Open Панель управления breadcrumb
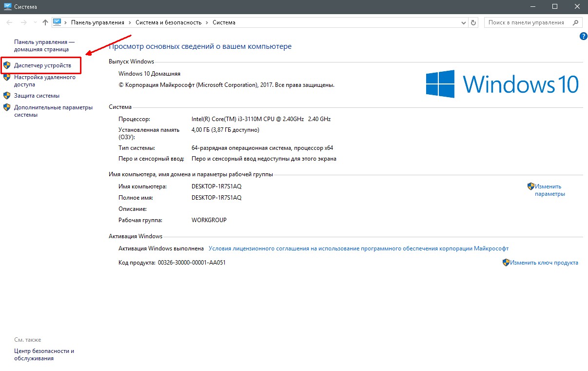This screenshot has width=588, height=371. (98, 22)
